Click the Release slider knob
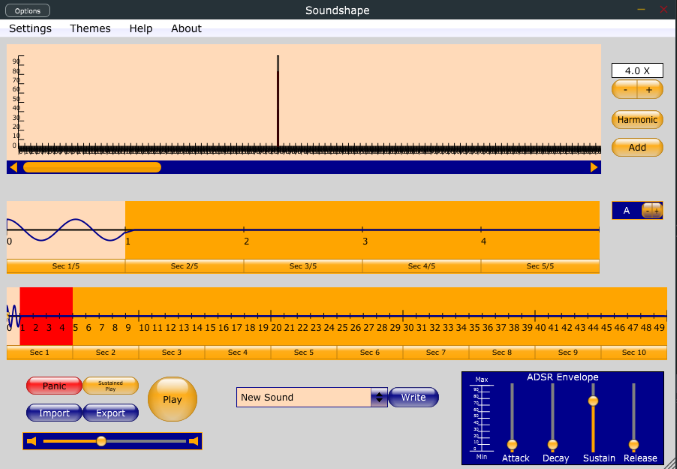The image size is (677, 469). point(633,444)
